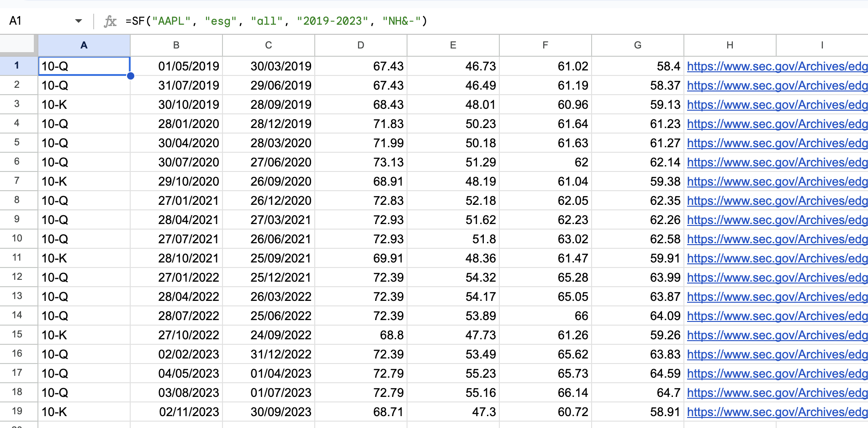868x428 pixels.
Task: Open the sec.gov link in row 4
Action: [x=777, y=124]
